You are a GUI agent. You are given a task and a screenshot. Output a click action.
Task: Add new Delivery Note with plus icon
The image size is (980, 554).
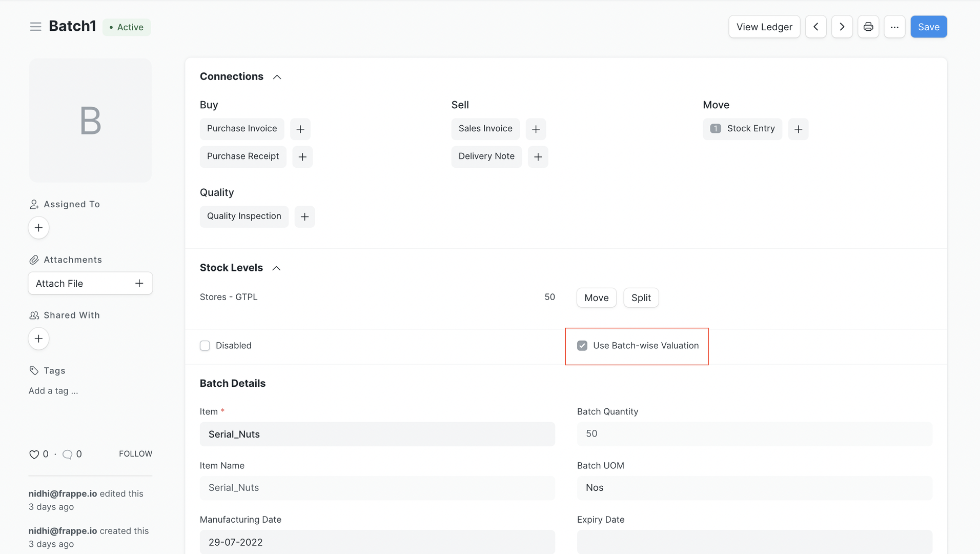click(538, 156)
